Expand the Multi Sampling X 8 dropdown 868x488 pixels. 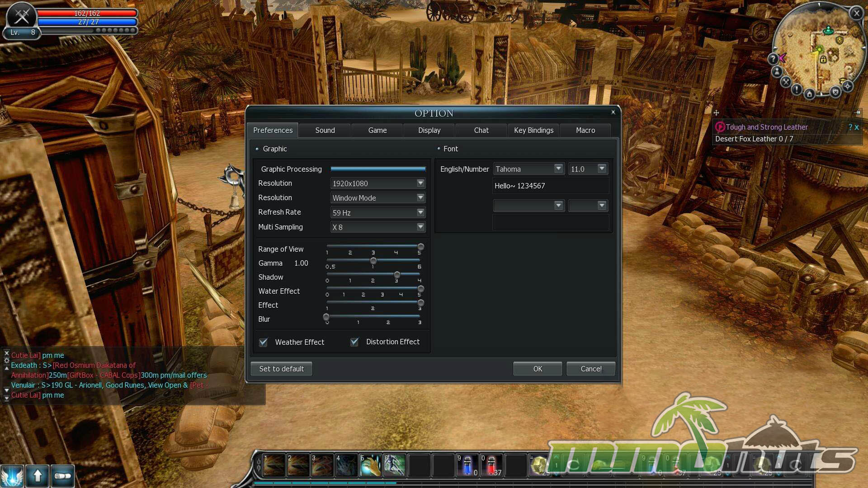[x=420, y=227]
